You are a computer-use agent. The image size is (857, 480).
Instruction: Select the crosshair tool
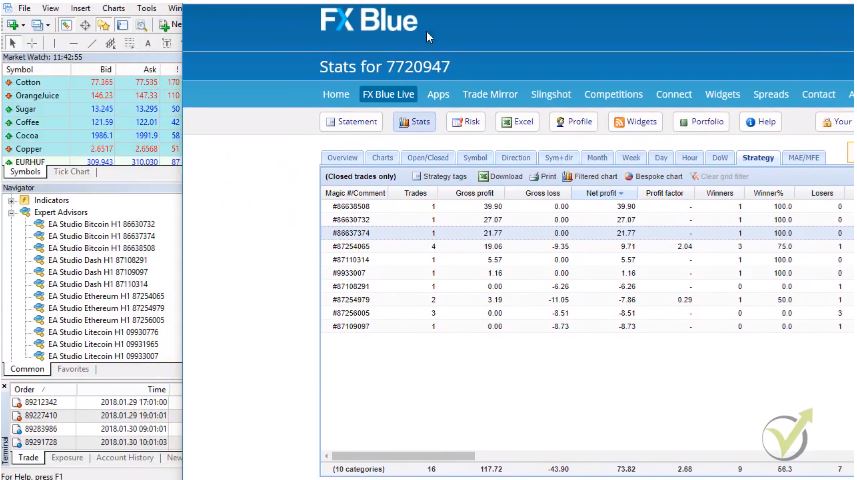click(x=32, y=43)
